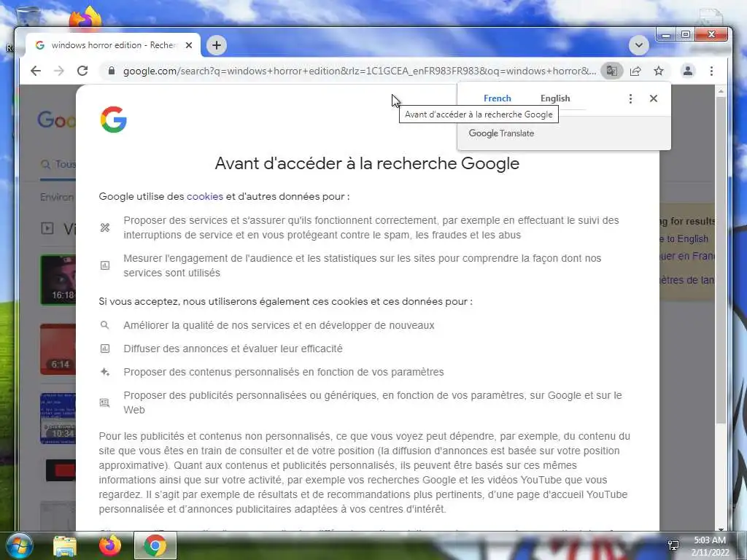Screen dimensions: 747x560
Task: Open a new tab with the plus button
Action: (x=216, y=45)
